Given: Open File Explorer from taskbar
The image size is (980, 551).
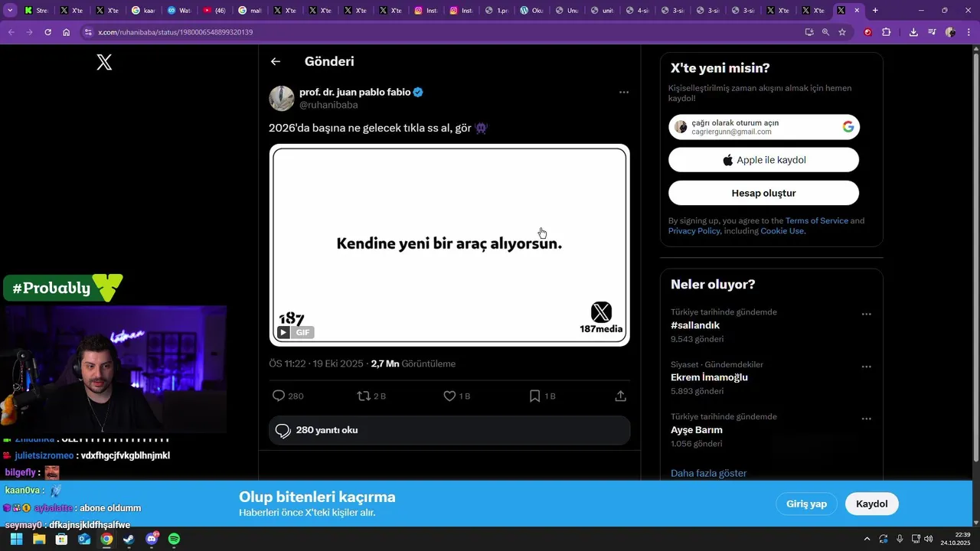Looking at the screenshot, I should pyautogui.click(x=39, y=539).
